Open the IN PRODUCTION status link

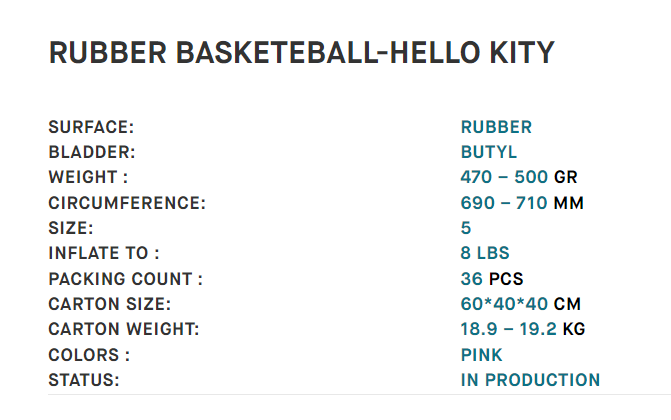pos(530,380)
